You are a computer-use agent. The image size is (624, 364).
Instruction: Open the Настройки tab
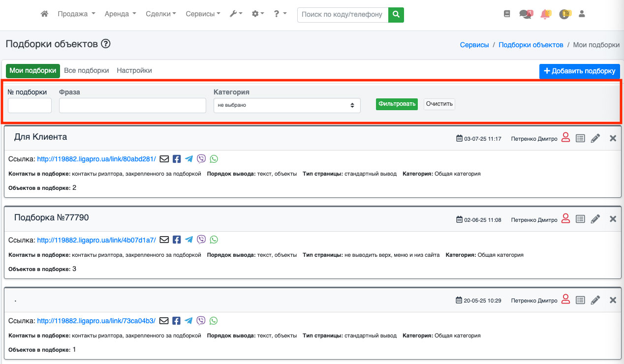click(134, 70)
